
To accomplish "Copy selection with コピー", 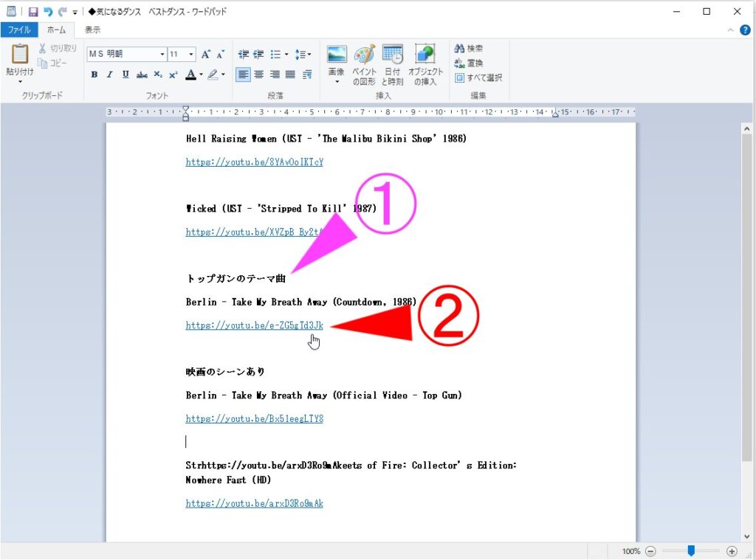I will click(52, 63).
